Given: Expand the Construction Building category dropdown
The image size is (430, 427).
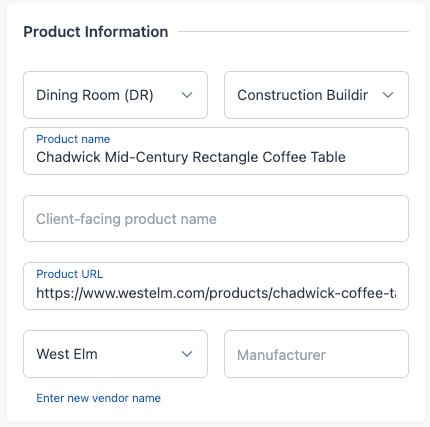Looking at the screenshot, I should coord(316,95).
